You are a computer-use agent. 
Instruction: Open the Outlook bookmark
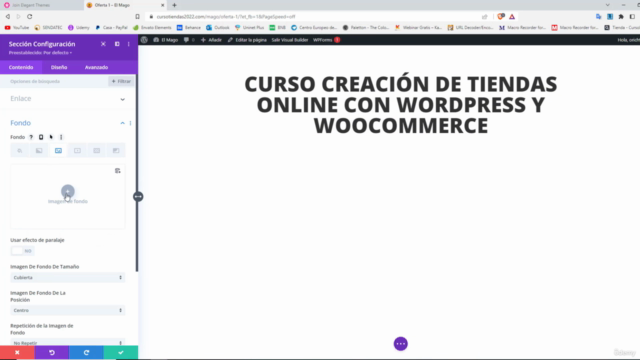(218, 28)
